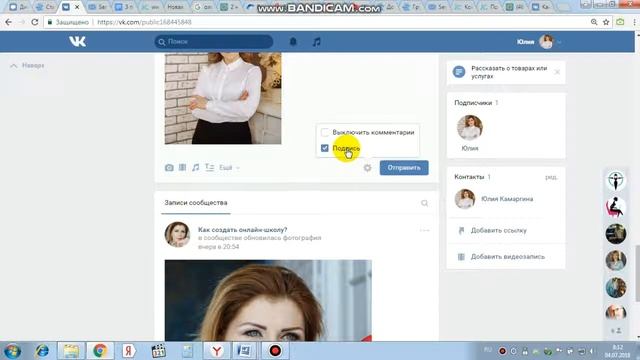Click the flag icon next to Добавить ссылку

(x=461, y=231)
